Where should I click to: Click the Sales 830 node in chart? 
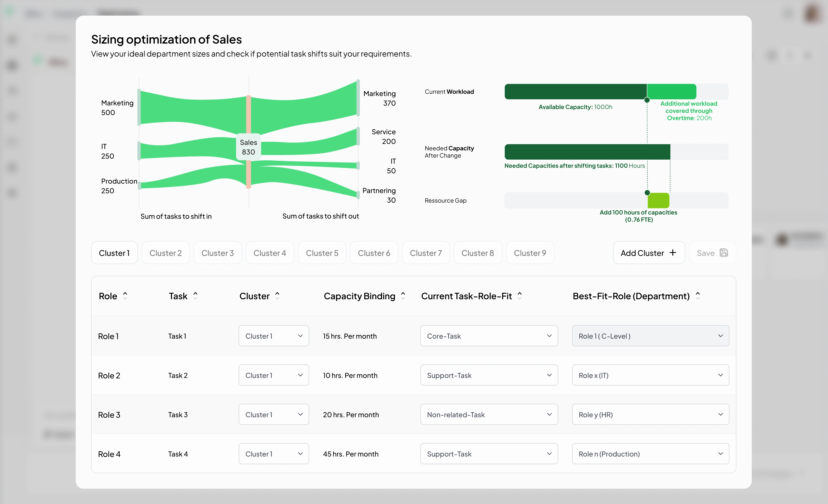(x=248, y=147)
